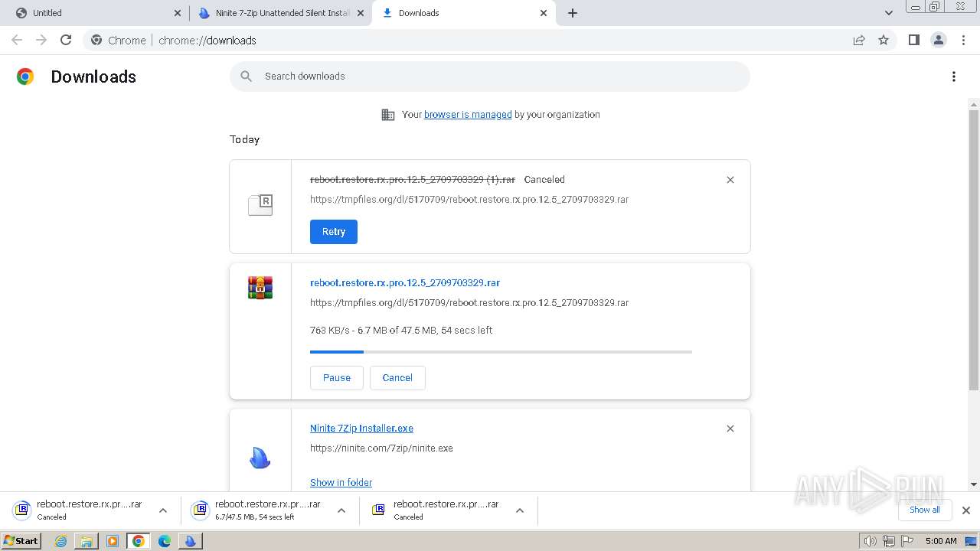Image resolution: width=980 pixels, height=551 pixels.
Task: Cancel the active rar download
Action: point(397,378)
